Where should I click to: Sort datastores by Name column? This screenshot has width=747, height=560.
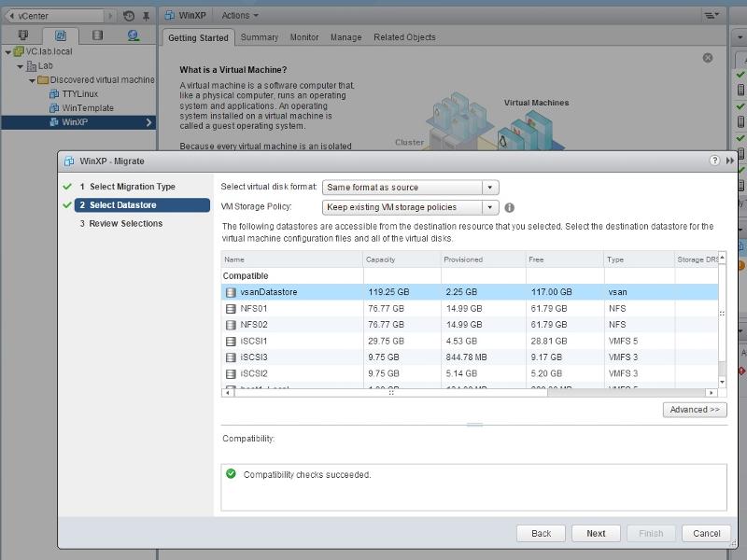[291, 259]
